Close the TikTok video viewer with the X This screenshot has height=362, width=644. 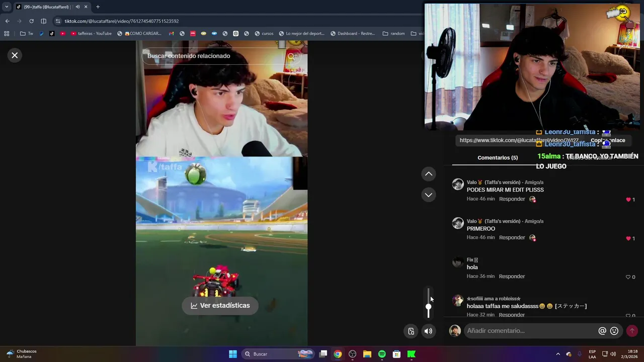[x=15, y=55]
